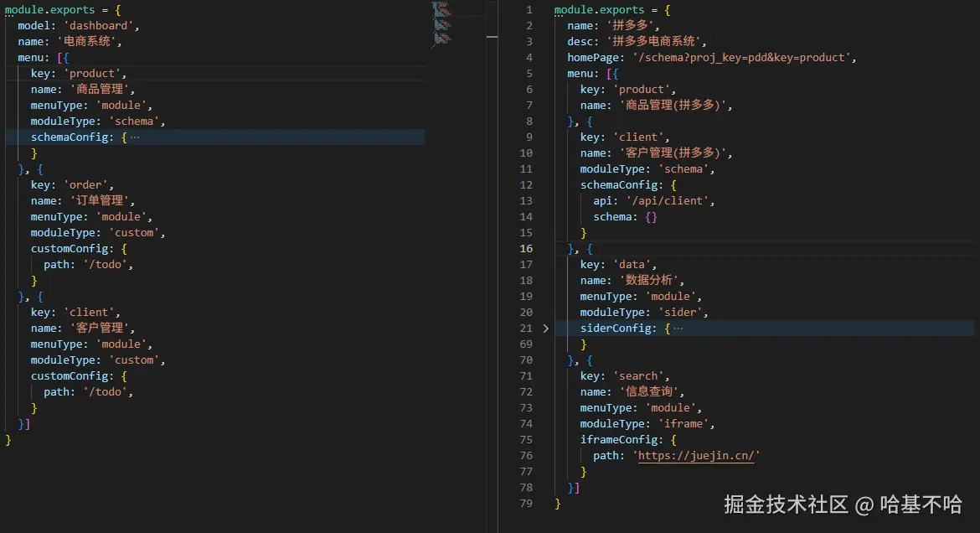Click the name: '数据分析' line
Image resolution: width=980 pixels, height=533 pixels.
pos(632,280)
